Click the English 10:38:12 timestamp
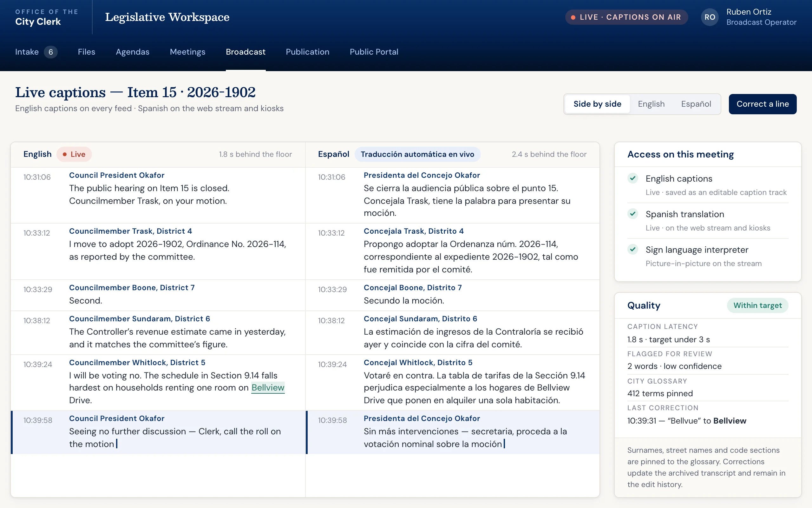The image size is (812, 508). 36,321
